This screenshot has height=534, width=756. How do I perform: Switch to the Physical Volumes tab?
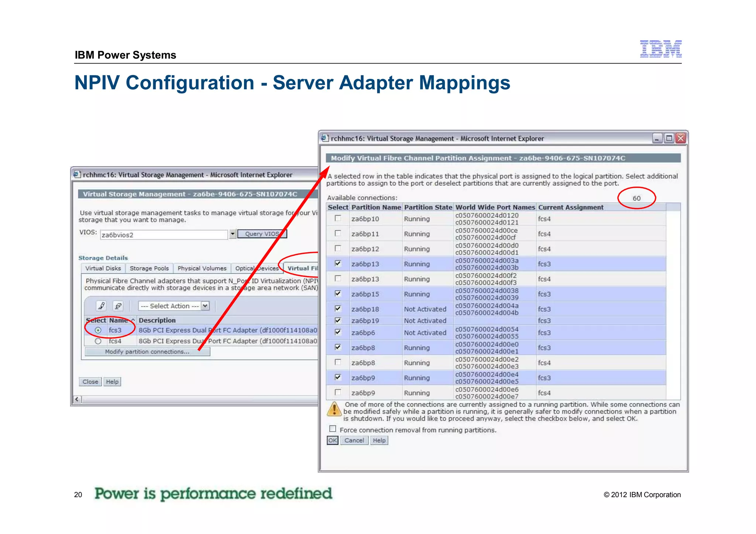[202, 268]
